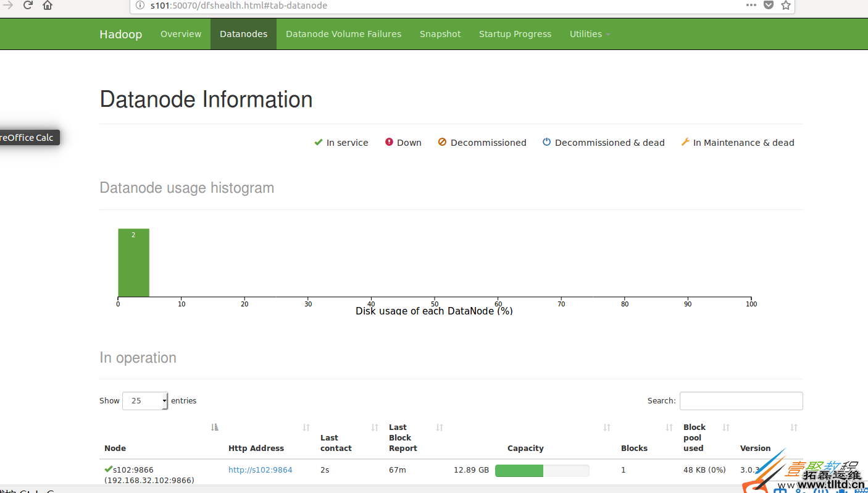Image resolution: width=868 pixels, height=493 pixels.
Task: Go to the Startup Progress tab
Action: click(515, 34)
